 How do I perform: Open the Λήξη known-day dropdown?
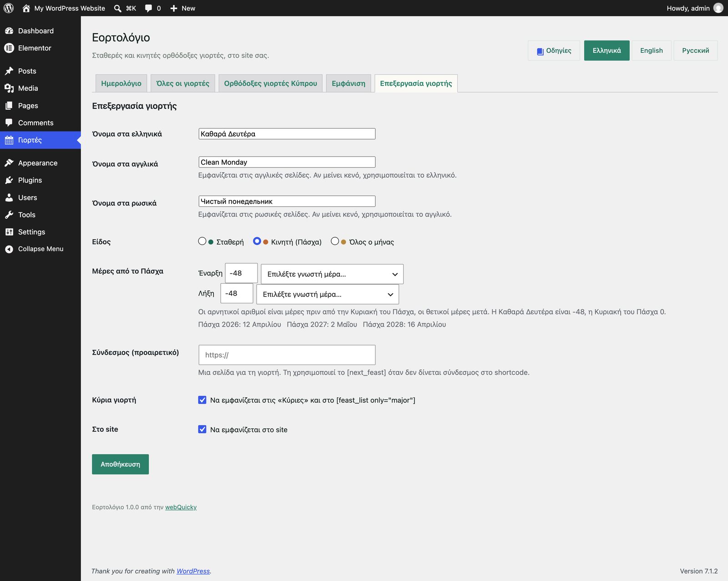(x=328, y=294)
